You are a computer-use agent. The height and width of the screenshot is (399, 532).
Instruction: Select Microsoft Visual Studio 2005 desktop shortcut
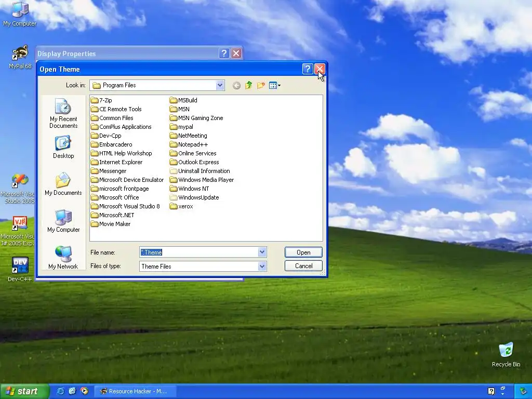[18, 189]
